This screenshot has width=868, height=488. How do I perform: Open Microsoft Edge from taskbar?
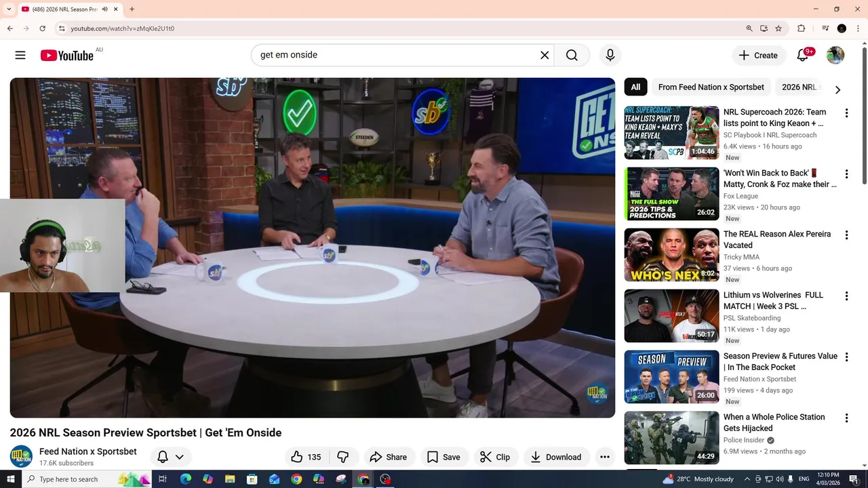(185, 479)
